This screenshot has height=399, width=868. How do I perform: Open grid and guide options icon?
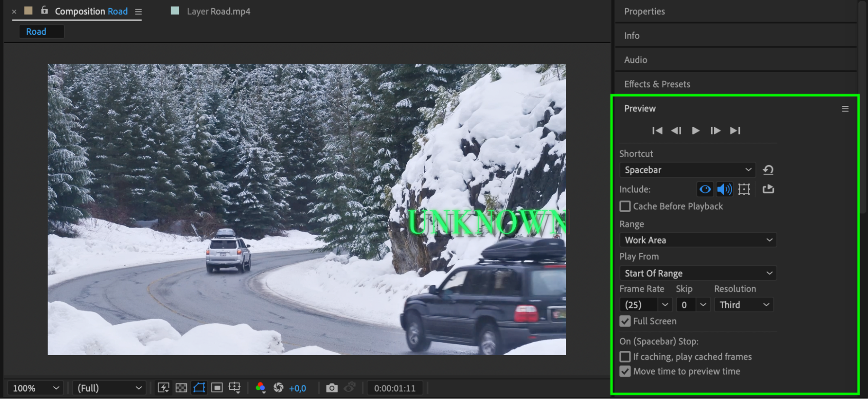tap(234, 388)
